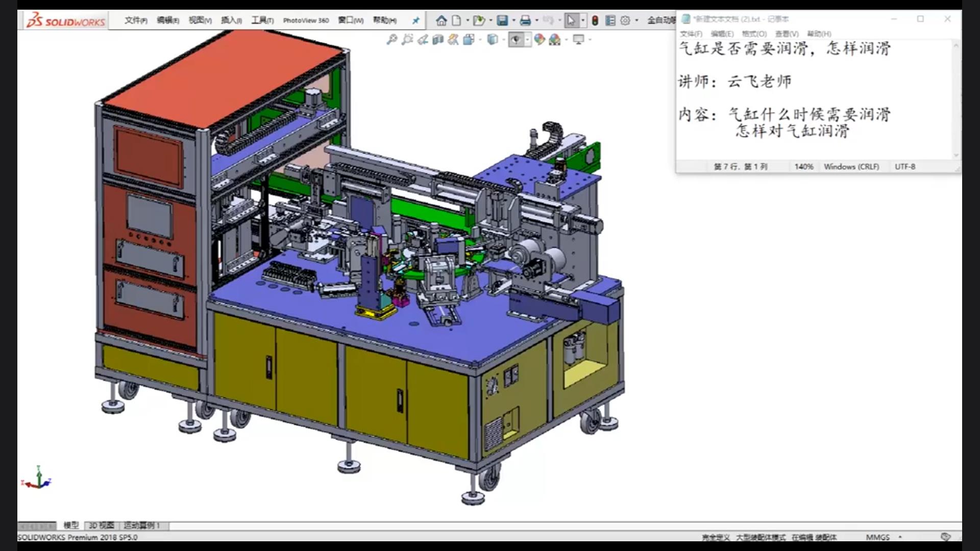Viewport: 980px width, 551px height.
Task: Open the Notepad 格式(O) menu
Action: tap(754, 34)
